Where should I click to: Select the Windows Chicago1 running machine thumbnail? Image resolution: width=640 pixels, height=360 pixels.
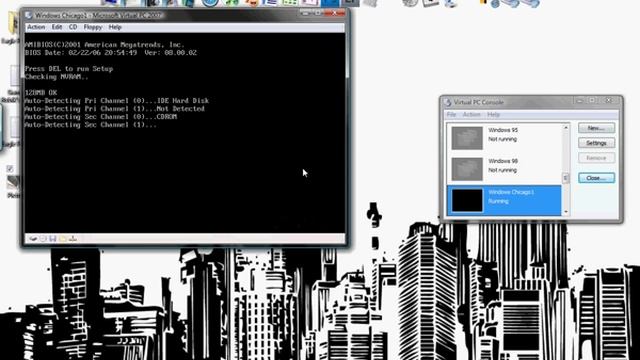tap(467, 200)
